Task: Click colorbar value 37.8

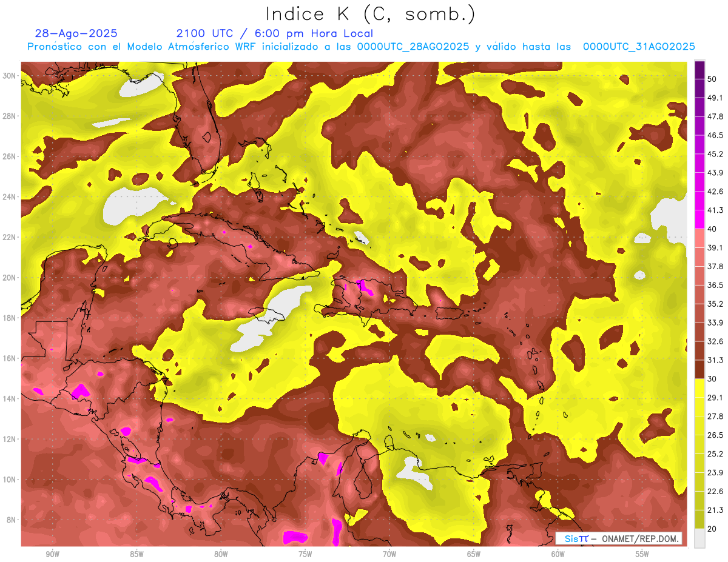Action: (x=715, y=266)
